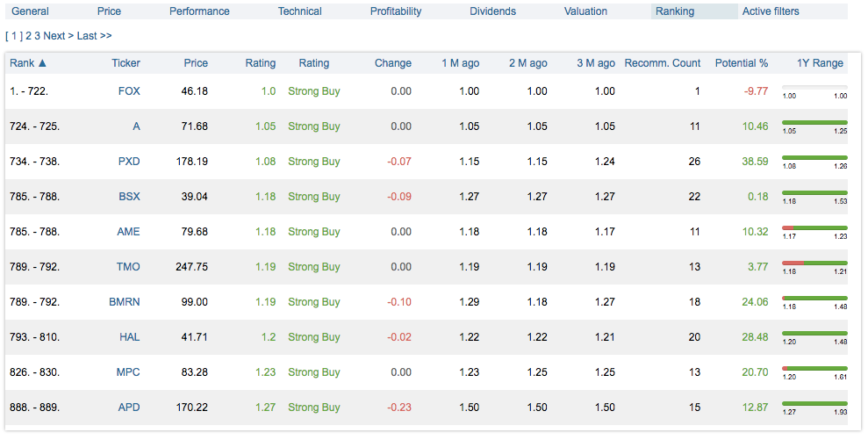The image size is (868, 440).
Task: Open the BMRN ticker link
Action: pos(125,302)
